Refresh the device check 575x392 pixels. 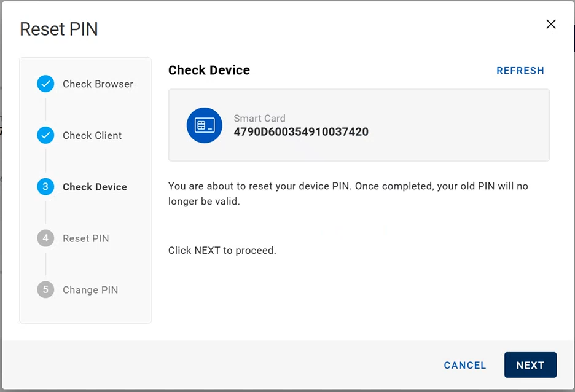[x=520, y=71]
